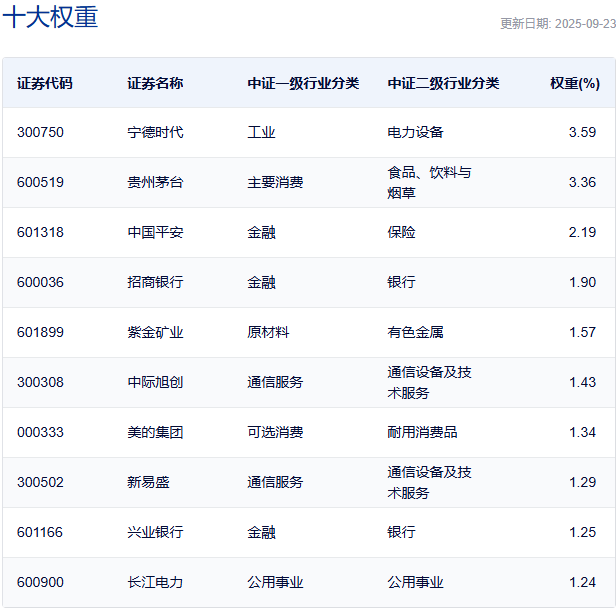Select the 中际旭创 name cell
616x612 pixels.
point(155,382)
